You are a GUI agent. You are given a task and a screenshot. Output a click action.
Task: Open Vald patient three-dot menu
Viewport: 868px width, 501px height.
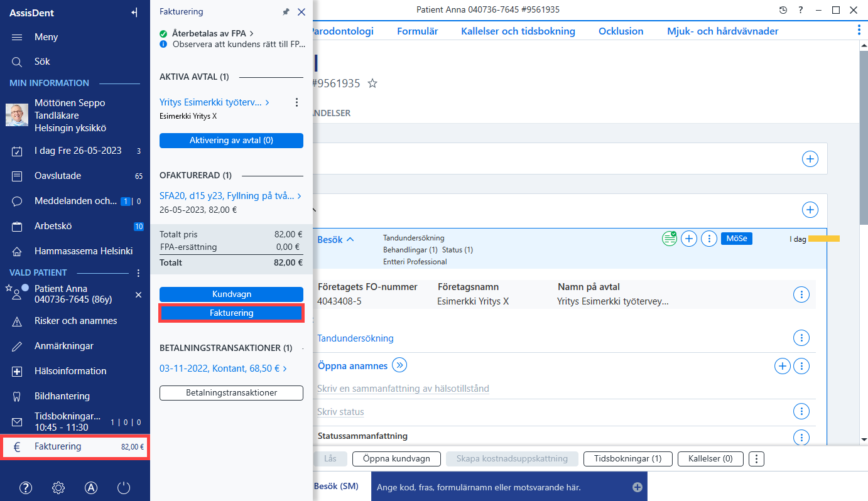pos(139,273)
